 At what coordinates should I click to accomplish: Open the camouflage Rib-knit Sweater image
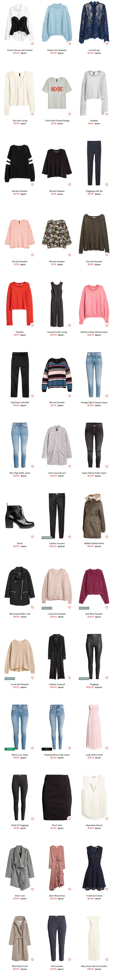click(x=57, y=234)
